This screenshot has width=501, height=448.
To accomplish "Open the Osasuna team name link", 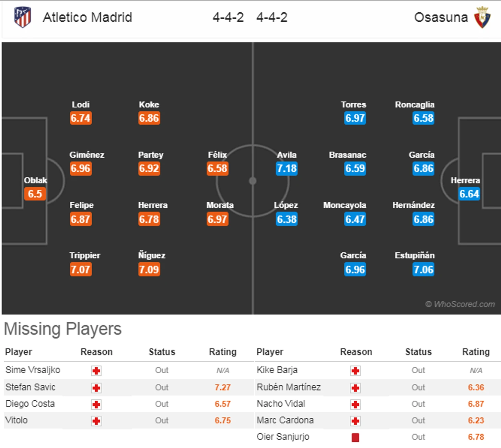I will pos(441,17).
